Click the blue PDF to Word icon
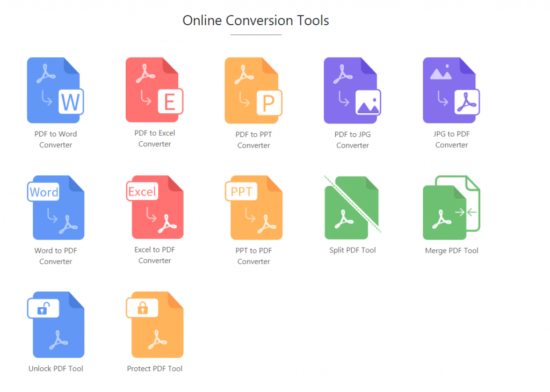 pyautogui.click(x=56, y=90)
